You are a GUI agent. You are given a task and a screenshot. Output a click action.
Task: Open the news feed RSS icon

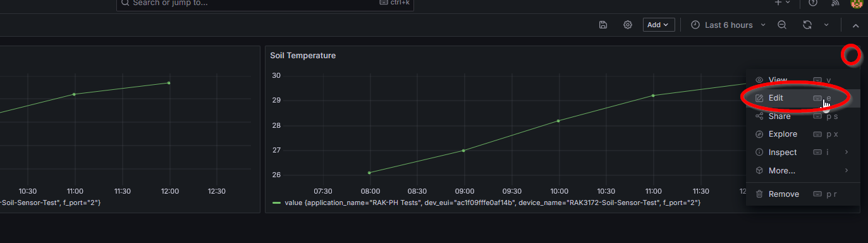point(835,3)
